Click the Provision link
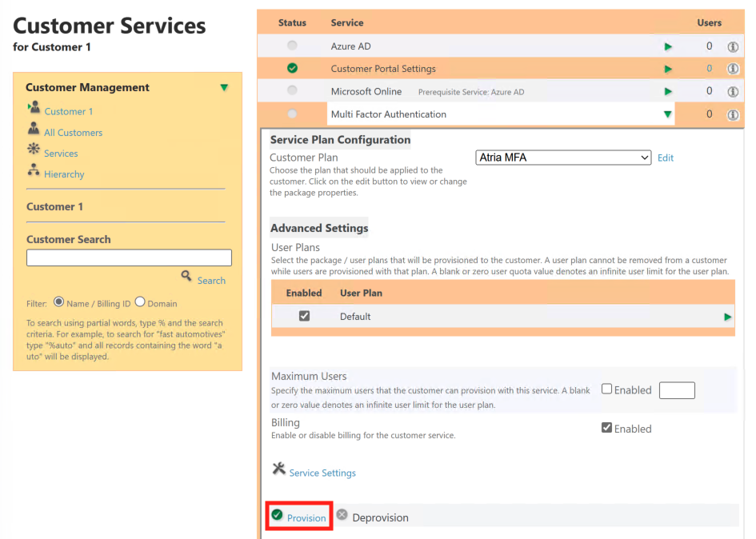The image size is (756, 539). [306, 518]
